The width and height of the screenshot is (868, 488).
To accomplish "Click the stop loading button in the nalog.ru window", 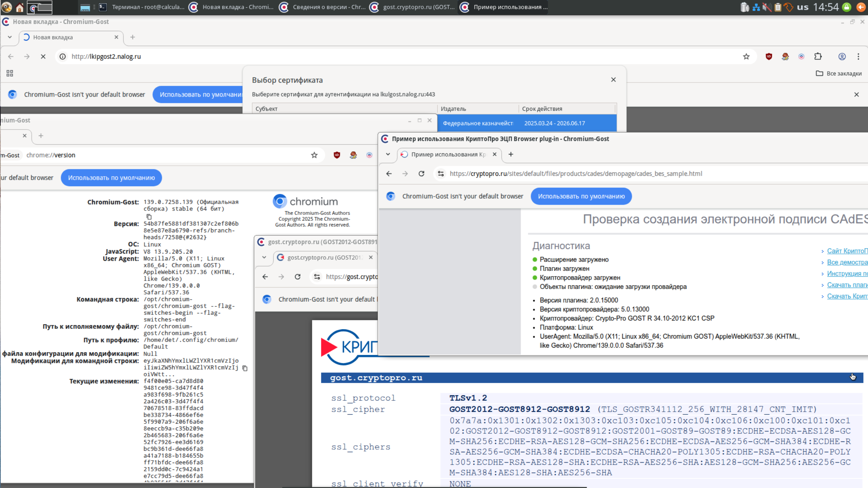I will pos(43,56).
